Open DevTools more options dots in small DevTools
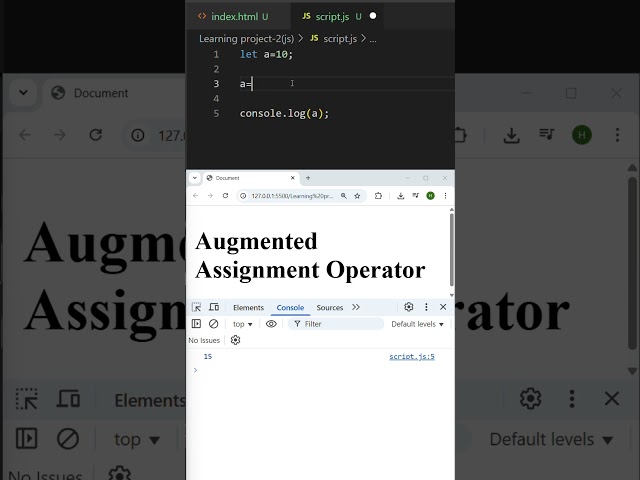 click(426, 307)
